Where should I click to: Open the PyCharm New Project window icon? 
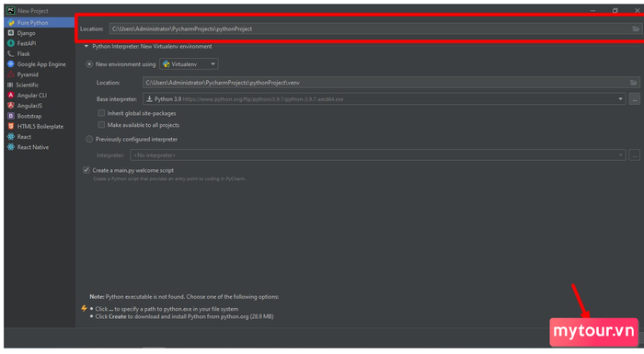[x=11, y=11]
